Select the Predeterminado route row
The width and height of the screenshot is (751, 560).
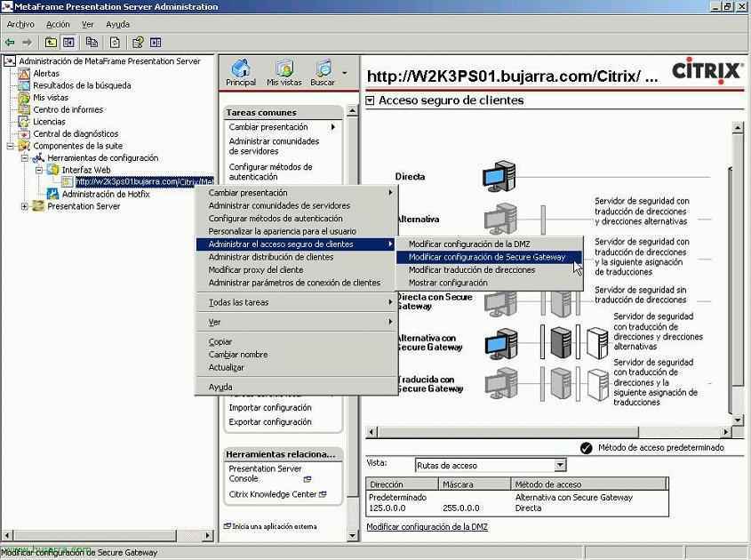coord(516,498)
